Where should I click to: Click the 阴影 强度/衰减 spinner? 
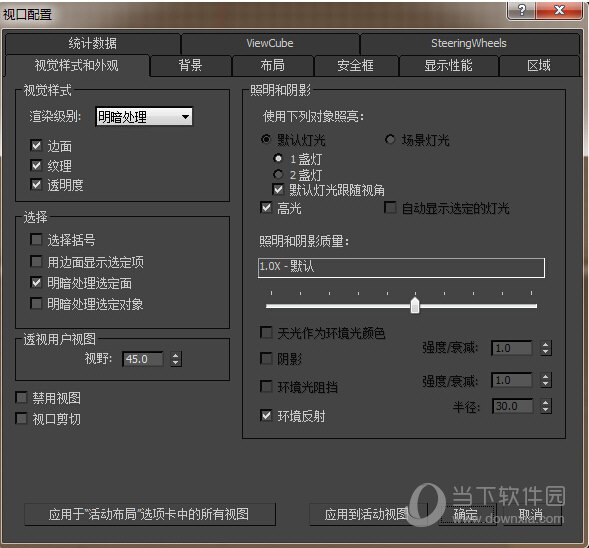(x=546, y=348)
